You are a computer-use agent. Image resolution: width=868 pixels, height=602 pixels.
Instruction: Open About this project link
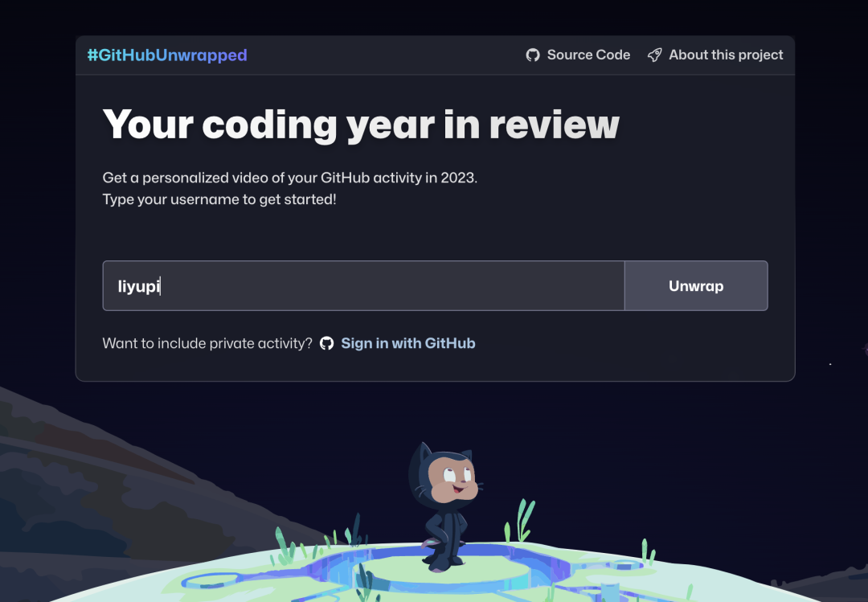coord(726,55)
